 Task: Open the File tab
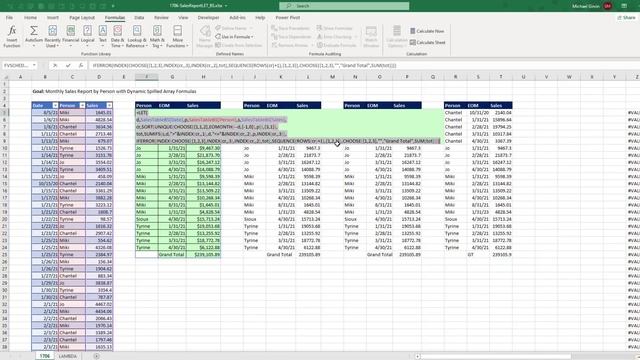(x=9, y=18)
